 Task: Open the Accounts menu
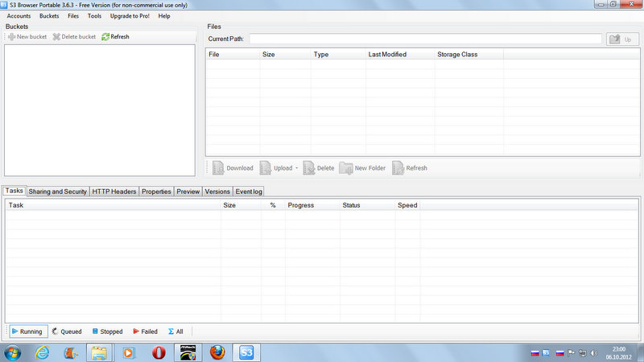click(x=19, y=16)
